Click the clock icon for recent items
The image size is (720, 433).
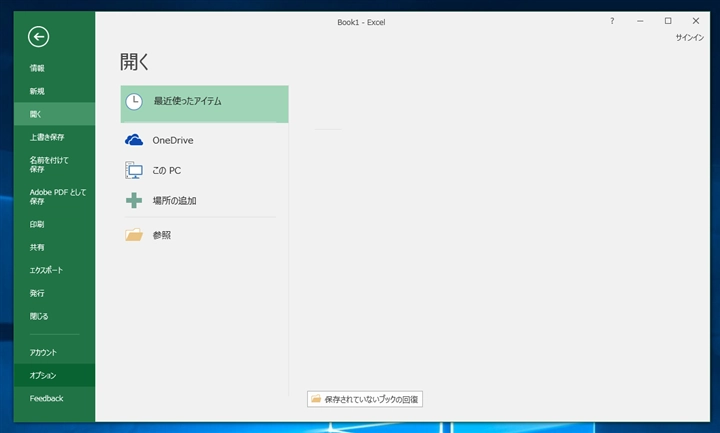pos(134,102)
